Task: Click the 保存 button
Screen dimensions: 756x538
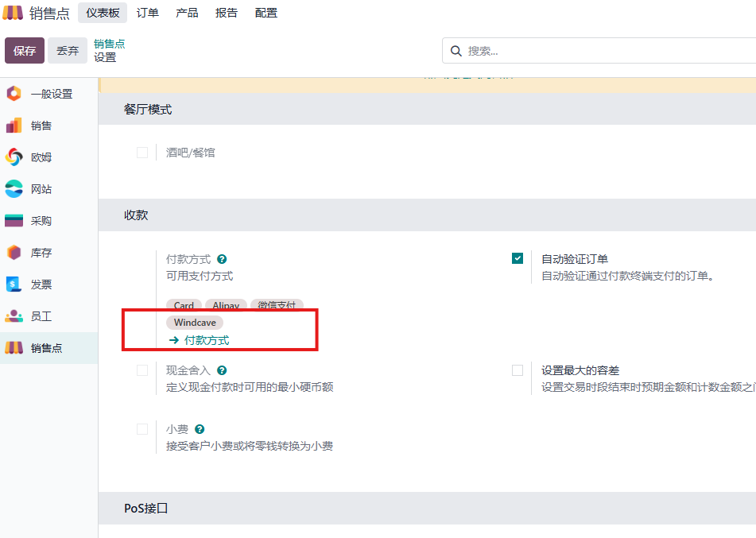Action: point(25,51)
